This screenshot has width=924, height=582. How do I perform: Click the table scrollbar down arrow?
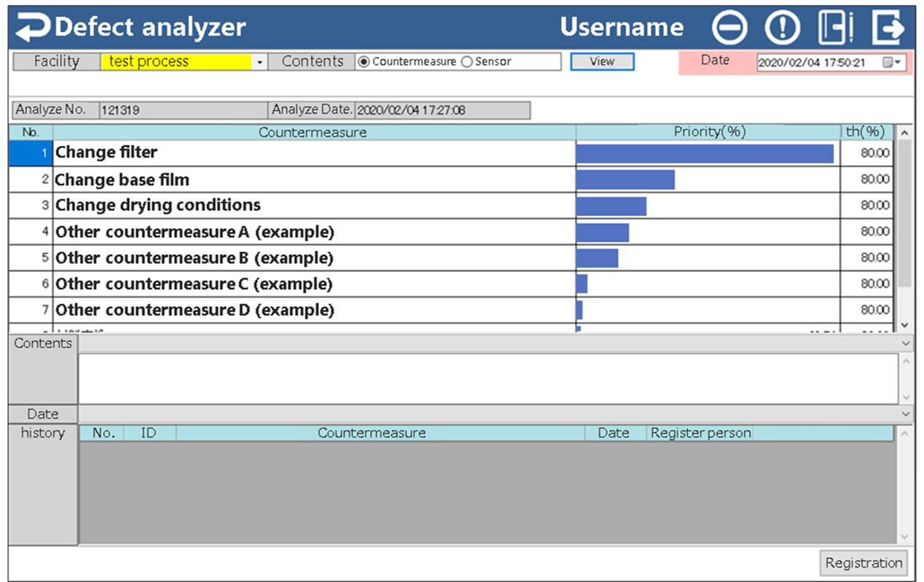[x=904, y=325]
